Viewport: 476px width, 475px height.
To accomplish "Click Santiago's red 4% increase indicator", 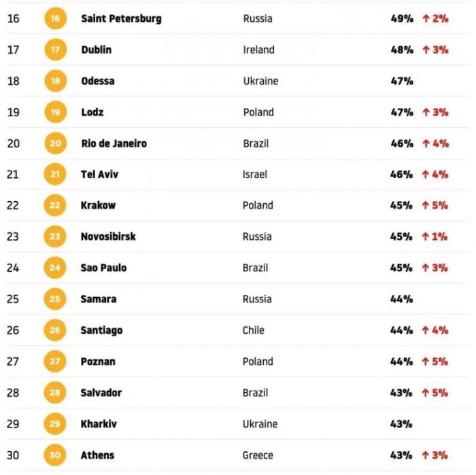I will (x=435, y=330).
